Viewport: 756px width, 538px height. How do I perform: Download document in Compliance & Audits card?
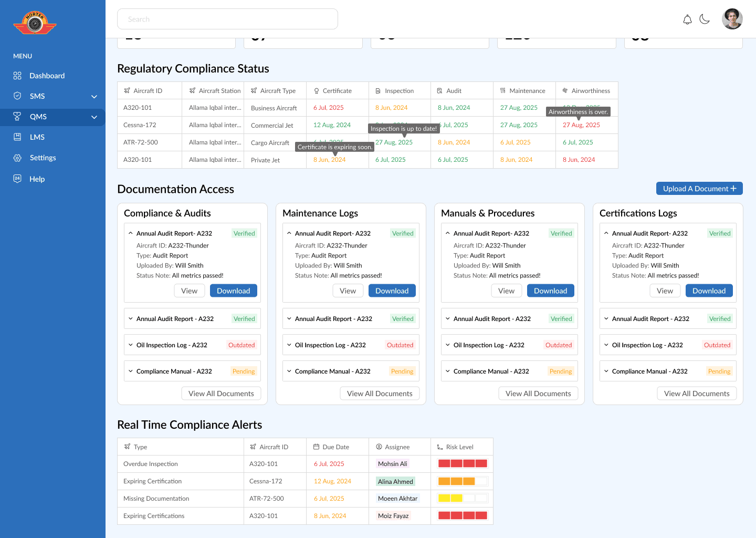[x=234, y=291]
